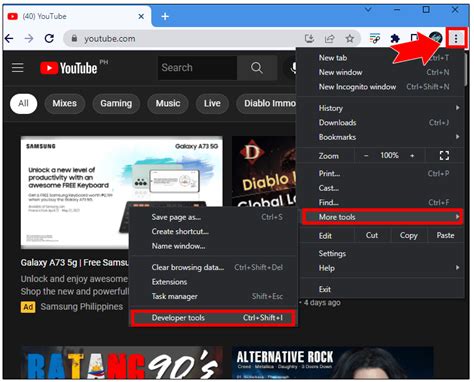The width and height of the screenshot is (474, 382).
Task: Open Downloads from the Chrome menu
Action: 380,123
